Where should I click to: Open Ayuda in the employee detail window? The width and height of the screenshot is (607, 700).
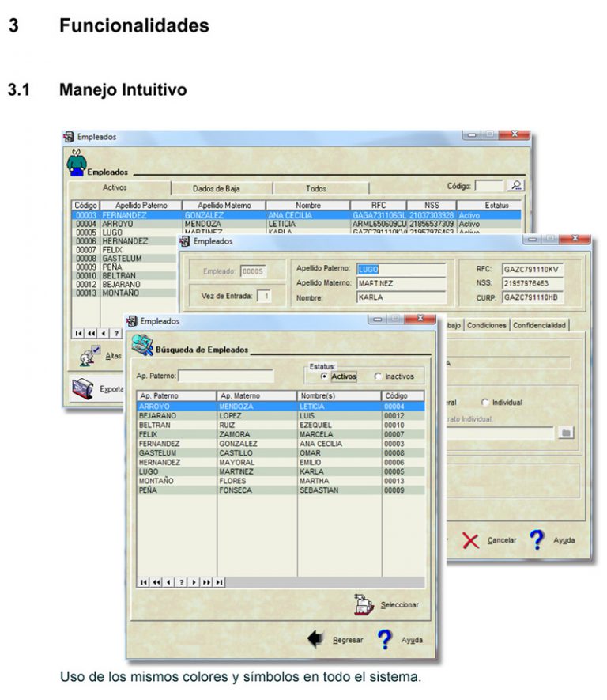pos(537,540)
